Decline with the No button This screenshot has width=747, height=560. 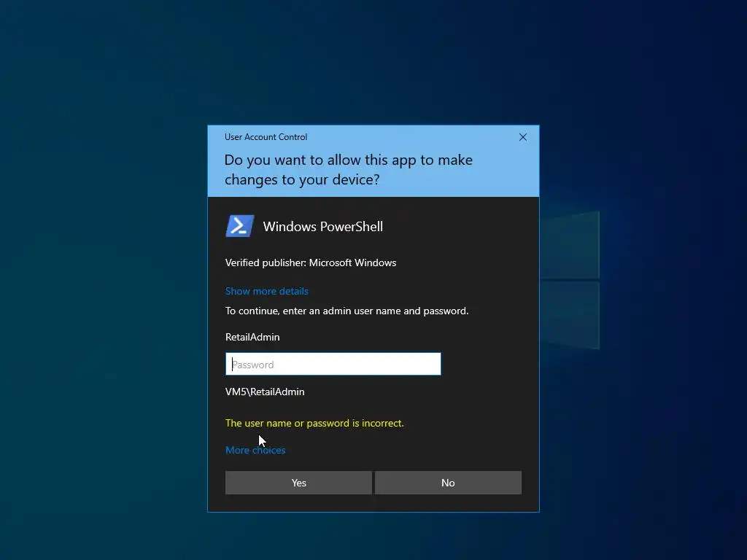coord(449,483)
